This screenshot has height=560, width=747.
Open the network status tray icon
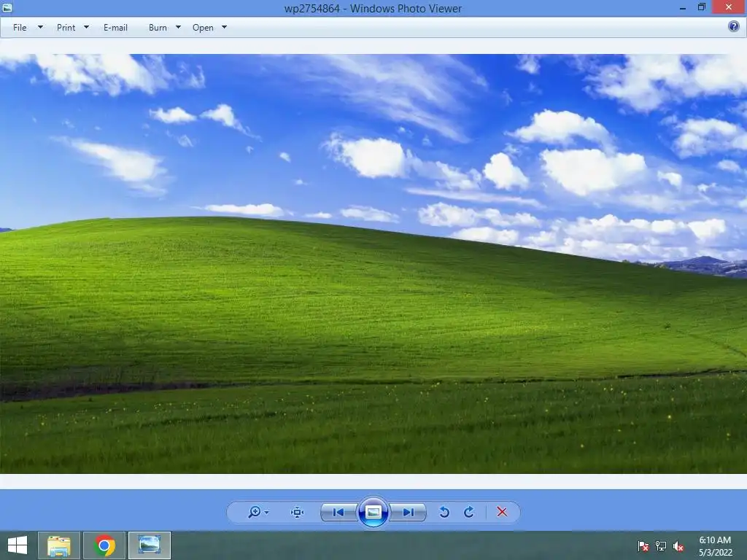point(661,546)
